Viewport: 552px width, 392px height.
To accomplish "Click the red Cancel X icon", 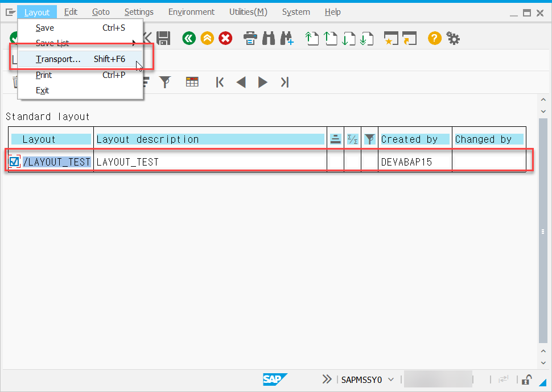I will click(225, 38).
